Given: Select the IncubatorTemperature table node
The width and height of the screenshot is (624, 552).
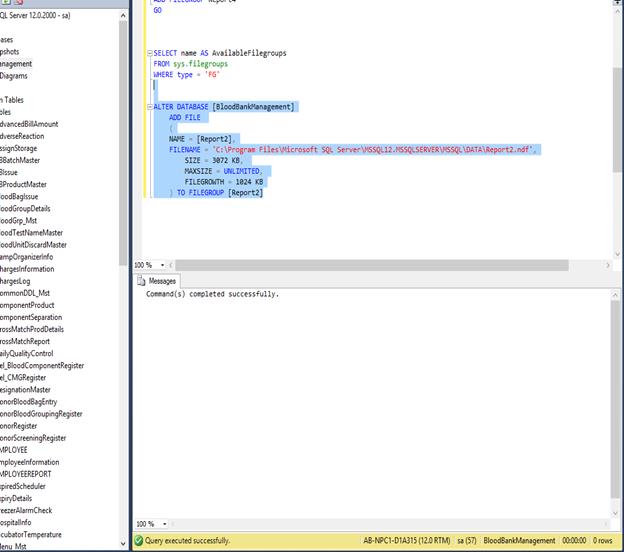Looking at the screenshot, I should click(x=31, y=534).
